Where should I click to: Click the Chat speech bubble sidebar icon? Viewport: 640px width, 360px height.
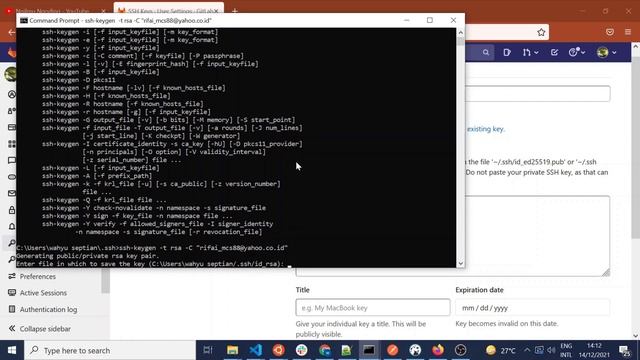pyautogui.click(x=12, y=160)
